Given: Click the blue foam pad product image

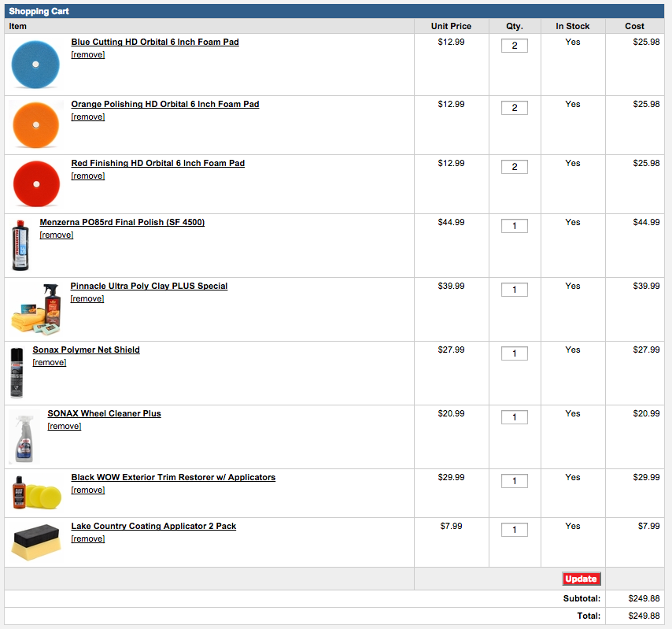Looking at the screenshot, I should 35,65.
